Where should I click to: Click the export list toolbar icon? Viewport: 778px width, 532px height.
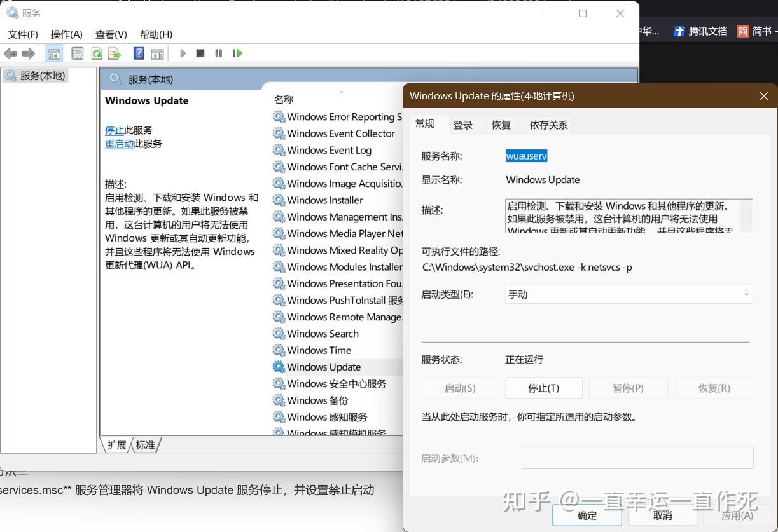(115, 53)
